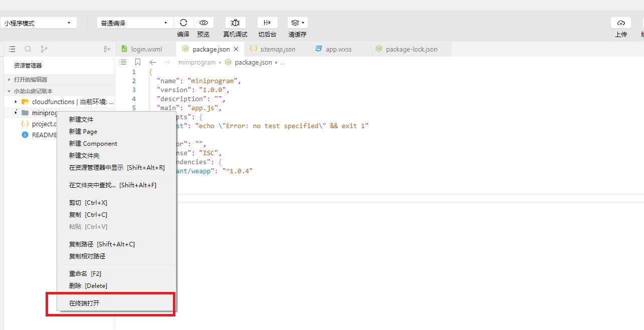This screenshot has height=330, width=644.
Task: Click line number 3 in the gutter
Action: 134,90
